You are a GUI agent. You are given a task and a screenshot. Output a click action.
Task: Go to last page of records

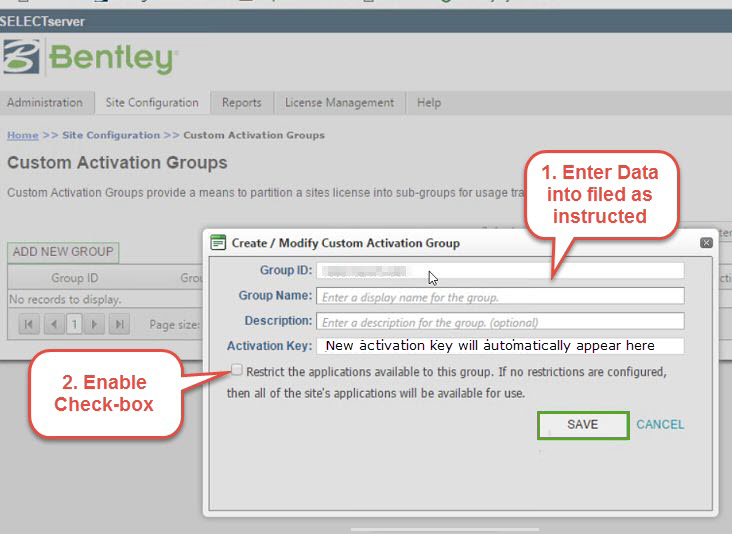pos(120,324)
